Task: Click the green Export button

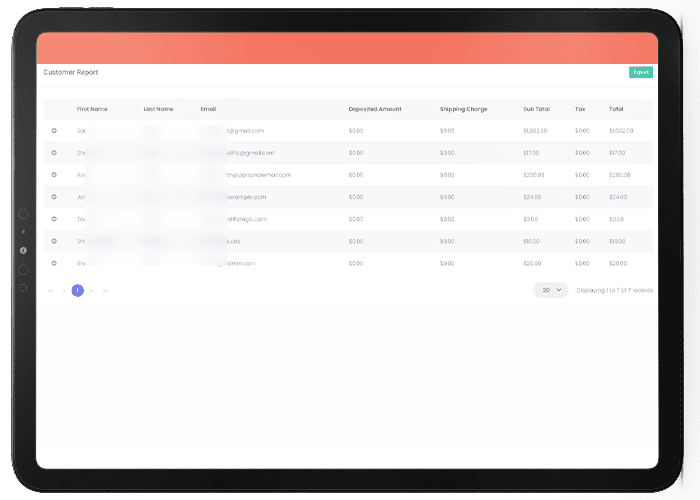Action: click(x=641, y=72)
